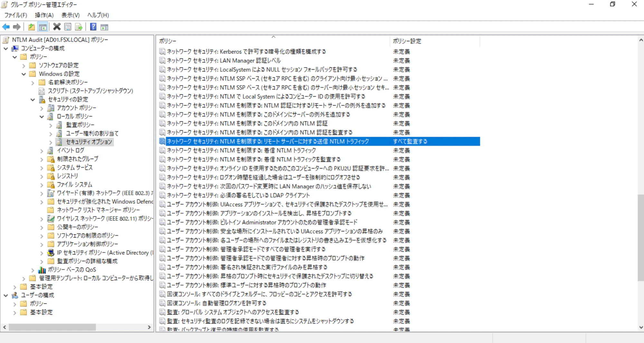Collapse the Windows の設定 tree node
Viewport: 644px width, 343px height.
(x=24, y=74)
